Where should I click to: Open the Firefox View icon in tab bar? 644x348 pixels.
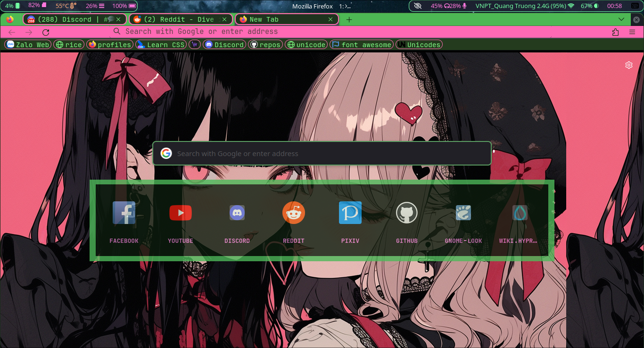(x=10, y=19)
